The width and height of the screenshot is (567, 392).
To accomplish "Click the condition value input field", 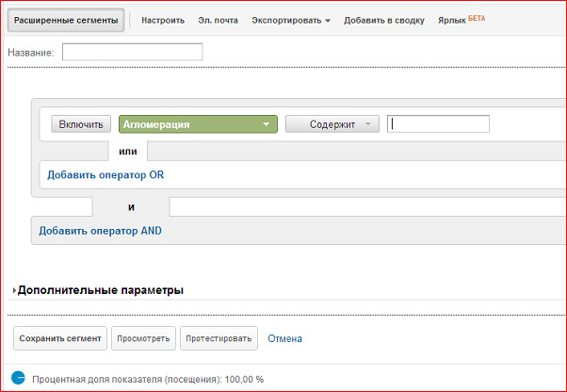I will pos(438,124).
